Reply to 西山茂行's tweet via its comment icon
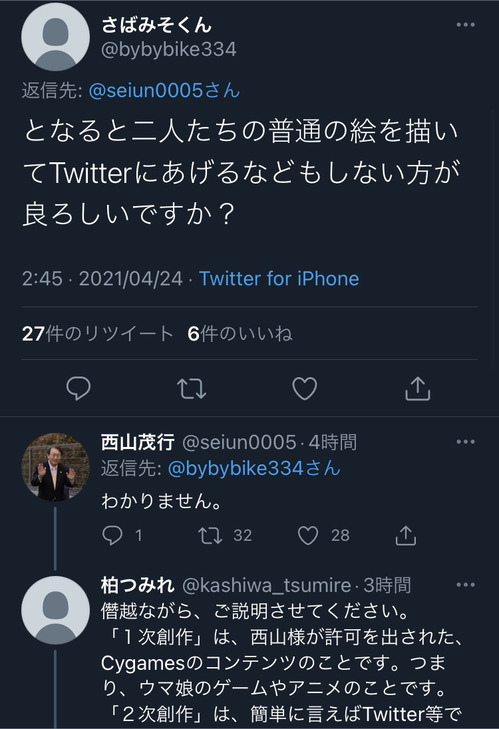 click(x=113, y=535)
